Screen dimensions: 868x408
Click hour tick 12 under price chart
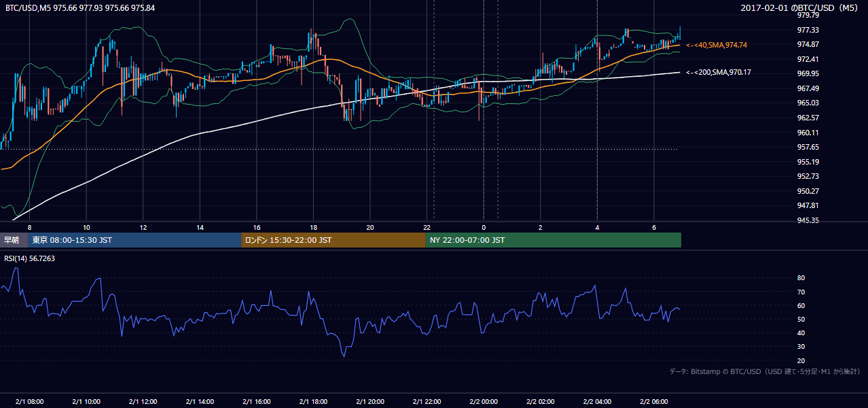(x=143, y=227)
